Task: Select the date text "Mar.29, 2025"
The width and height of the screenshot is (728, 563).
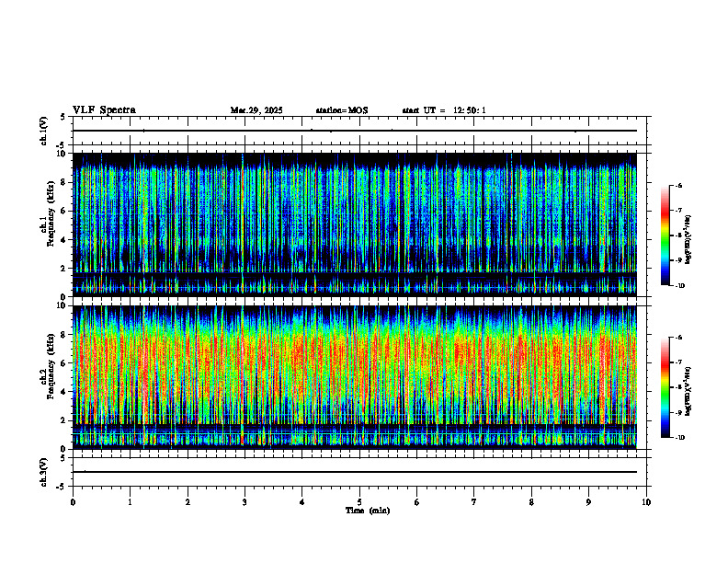Action: (x=256, y=110)
